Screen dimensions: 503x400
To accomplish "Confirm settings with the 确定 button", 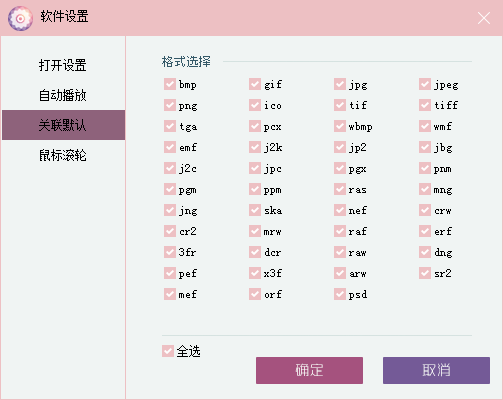I will click(x=309, y=370).
